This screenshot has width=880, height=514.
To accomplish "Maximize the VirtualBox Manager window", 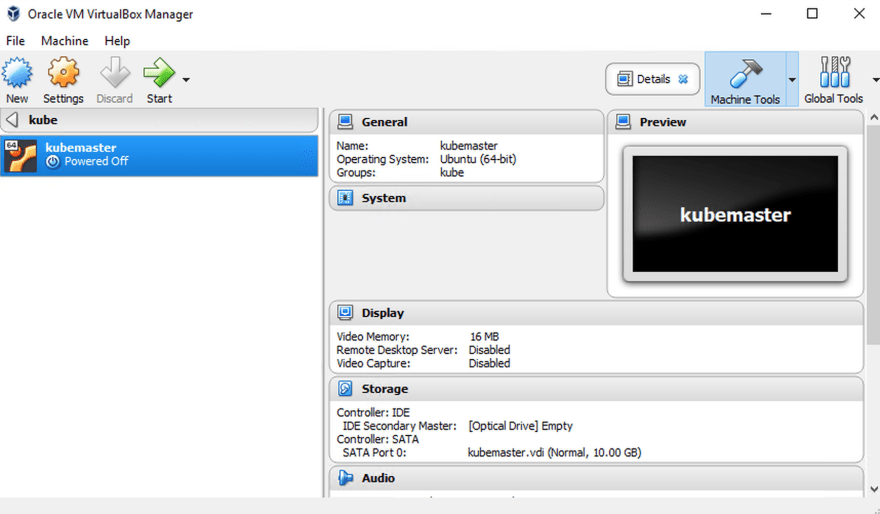I will click(812, 13).
